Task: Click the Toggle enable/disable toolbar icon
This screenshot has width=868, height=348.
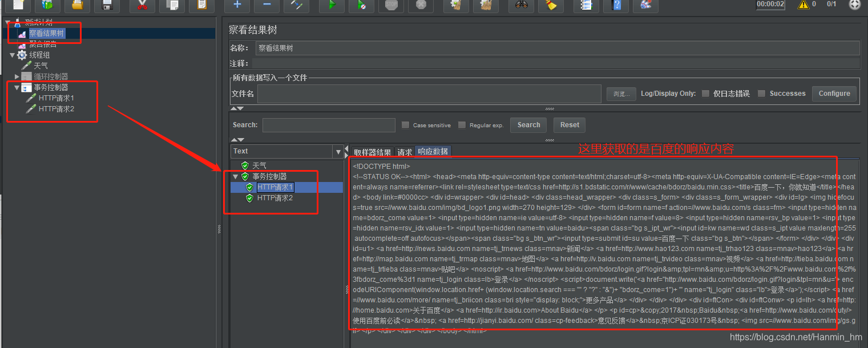Action: tap(296, 5)
